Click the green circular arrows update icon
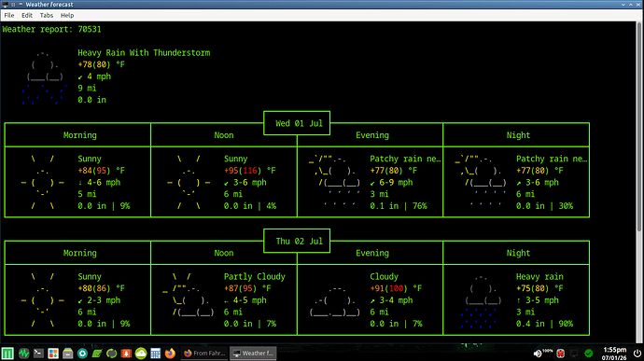 pos(111,354)
